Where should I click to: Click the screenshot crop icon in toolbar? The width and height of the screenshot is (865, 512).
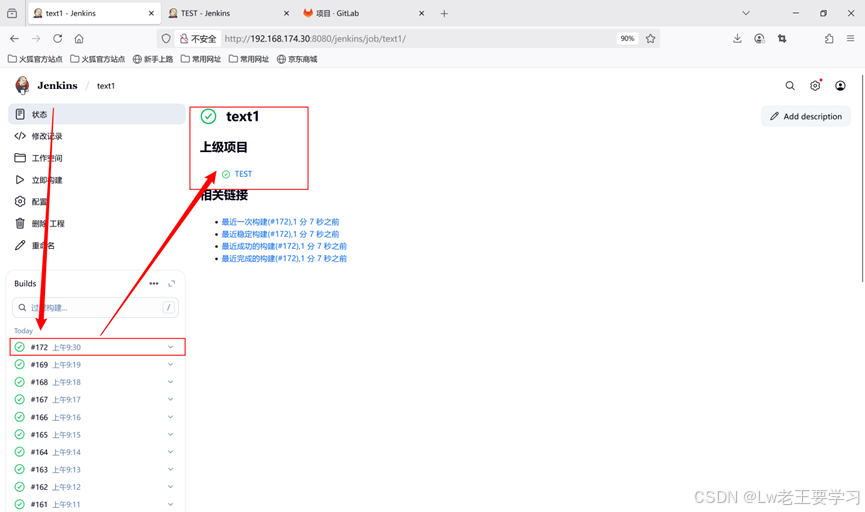(x=782, y=39)
